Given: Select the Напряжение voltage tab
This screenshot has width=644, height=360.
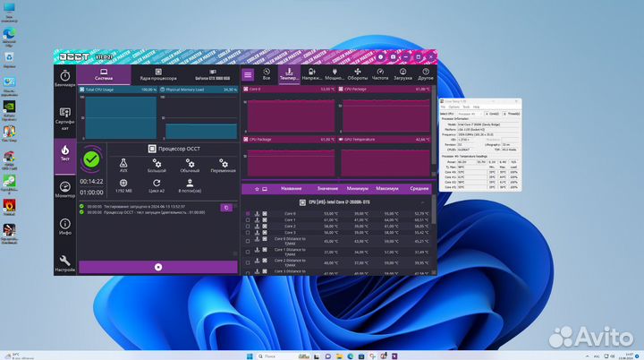Looking at the screenshot, I should point(312,74).
